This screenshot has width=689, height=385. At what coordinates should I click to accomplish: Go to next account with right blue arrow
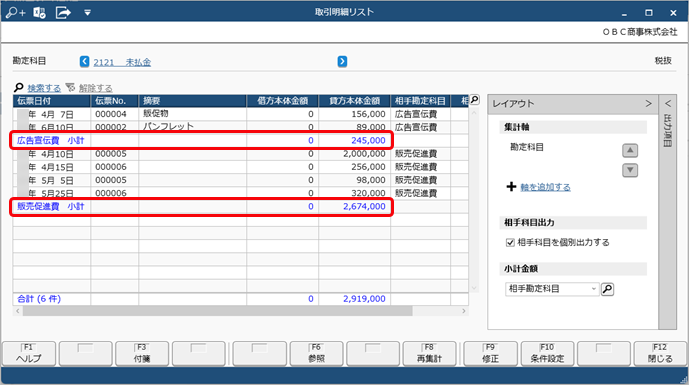coord(342,62)
